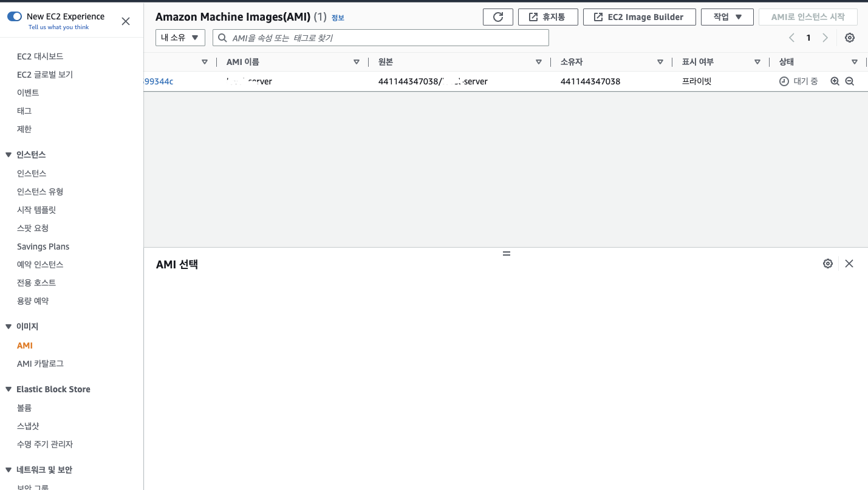
Task: Click the AMI로 인스턴스 시작 button
Action: 808,17
